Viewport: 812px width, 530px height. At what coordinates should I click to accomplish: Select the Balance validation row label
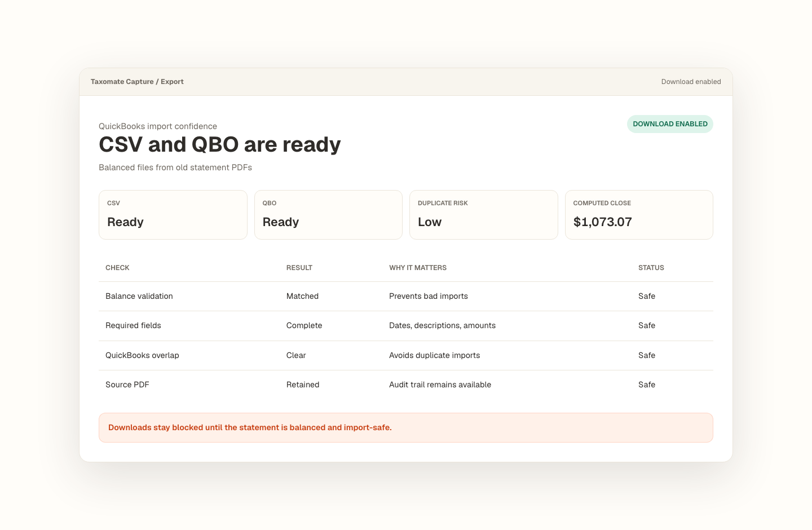click(139, 296)
